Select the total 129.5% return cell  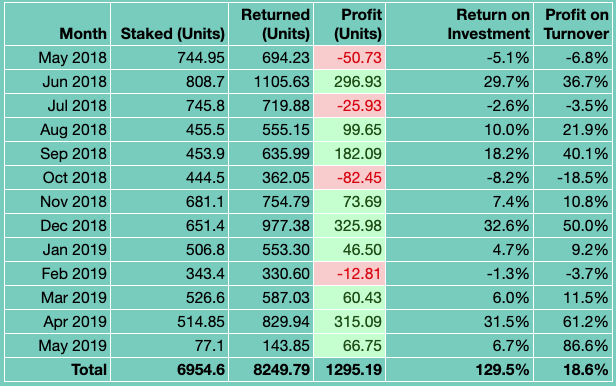[x=460, y=370]
